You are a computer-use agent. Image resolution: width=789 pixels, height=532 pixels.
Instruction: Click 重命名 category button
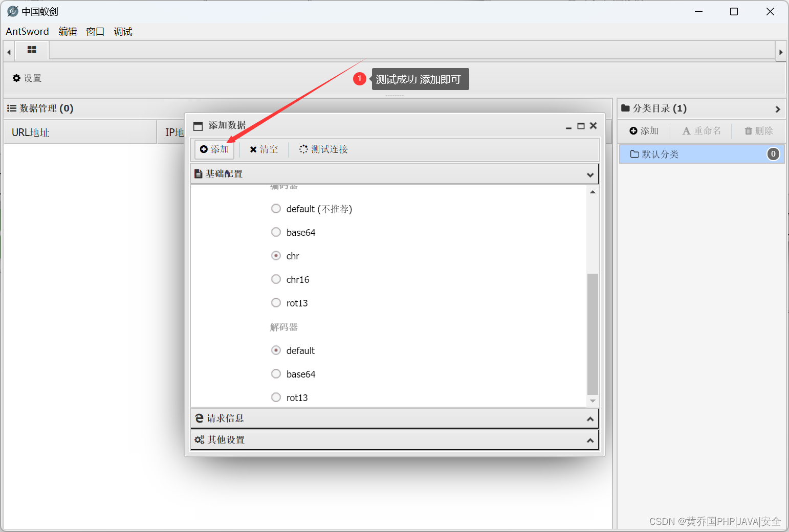coord(702,131)
